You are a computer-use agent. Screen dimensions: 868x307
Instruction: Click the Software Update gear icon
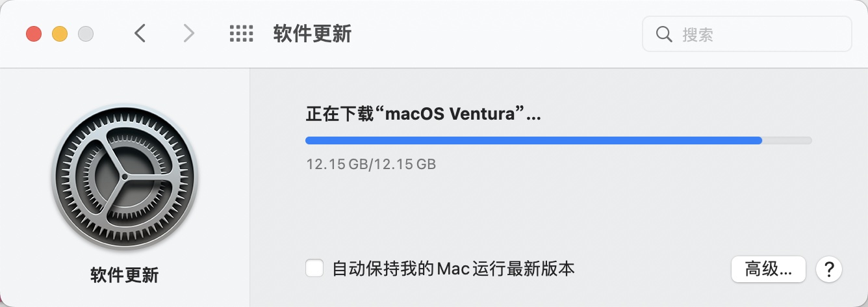click(124, 178)
